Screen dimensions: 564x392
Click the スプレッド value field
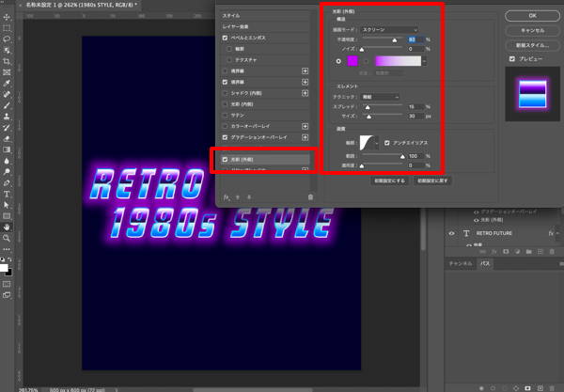[415, 107]
